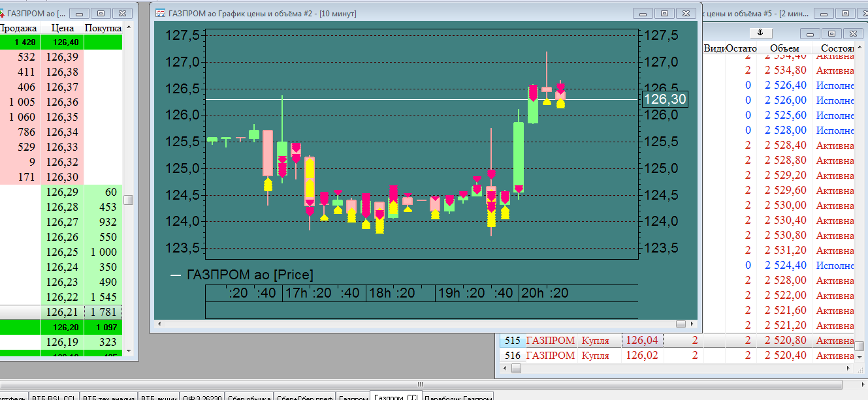
Task: Maximize the ГАЗПРОМ price chart window
Action: click(x=665, y=13)
